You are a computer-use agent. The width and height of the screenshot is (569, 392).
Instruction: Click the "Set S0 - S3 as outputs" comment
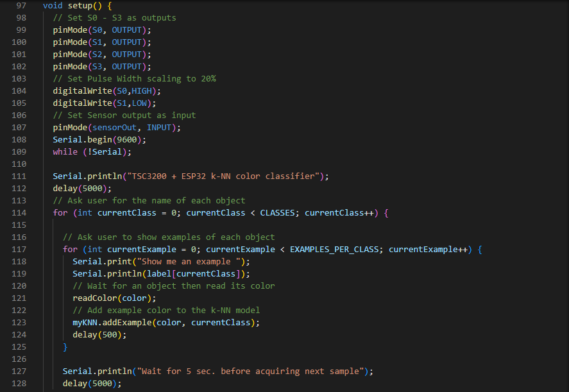114,17
